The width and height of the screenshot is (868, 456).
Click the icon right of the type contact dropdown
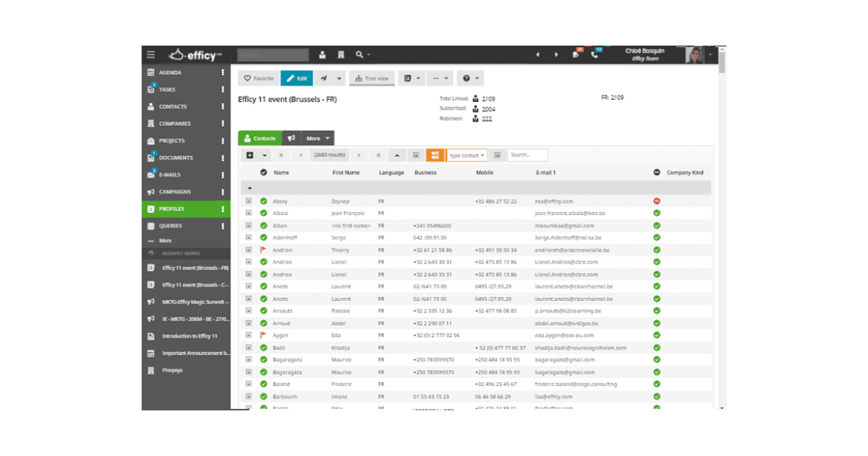tap(498, 155)
